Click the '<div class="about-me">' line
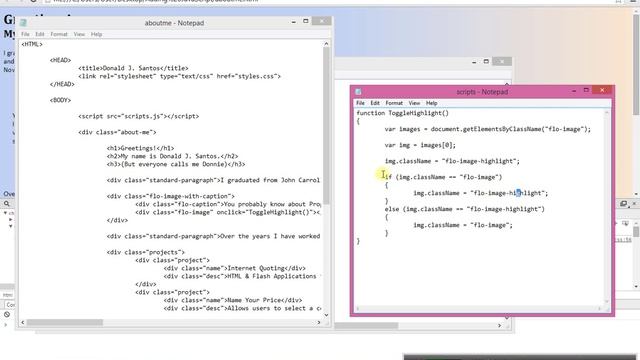Viewport: 640px width, 360px height. tap(117, 132)
